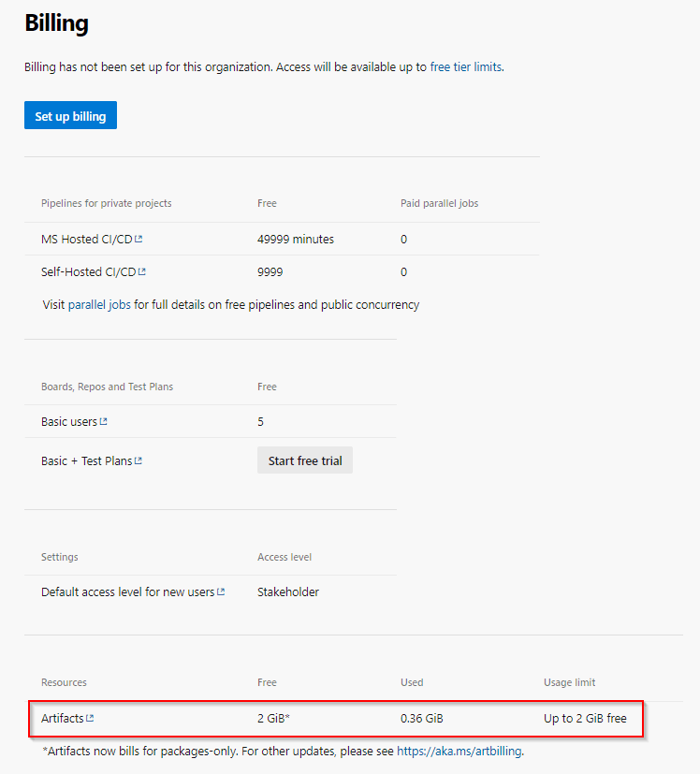This screenshot has height=774, width=700.
Task: Select the Artifacts resource name text
Action: [x=62, y=719]
